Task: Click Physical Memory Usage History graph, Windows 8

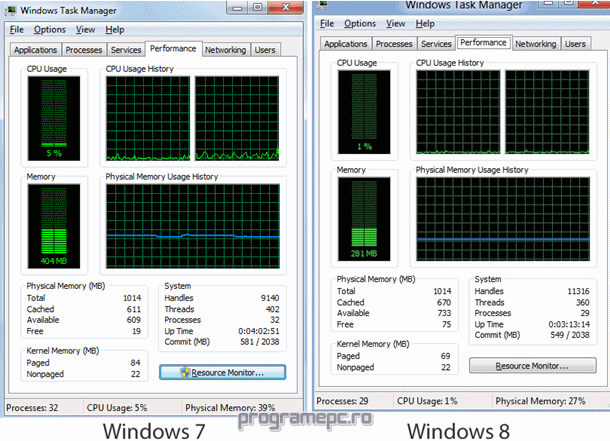Action: pos(503,219)
